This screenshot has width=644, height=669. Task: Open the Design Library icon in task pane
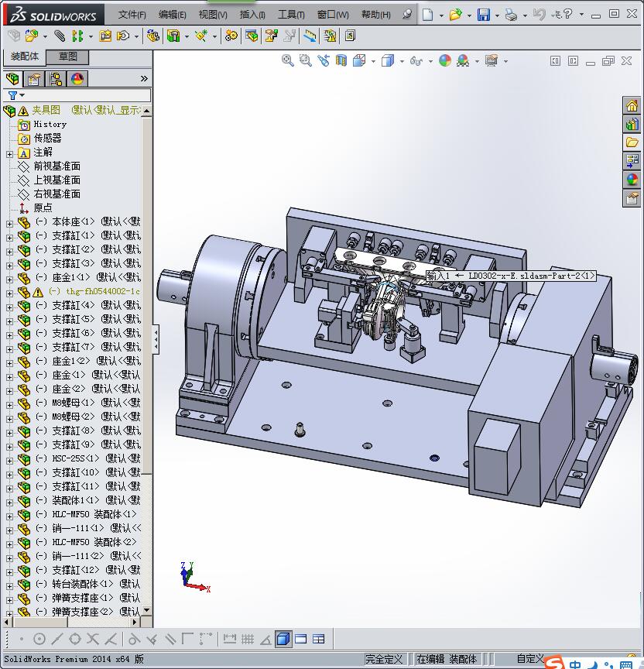(x=632, y=124)
